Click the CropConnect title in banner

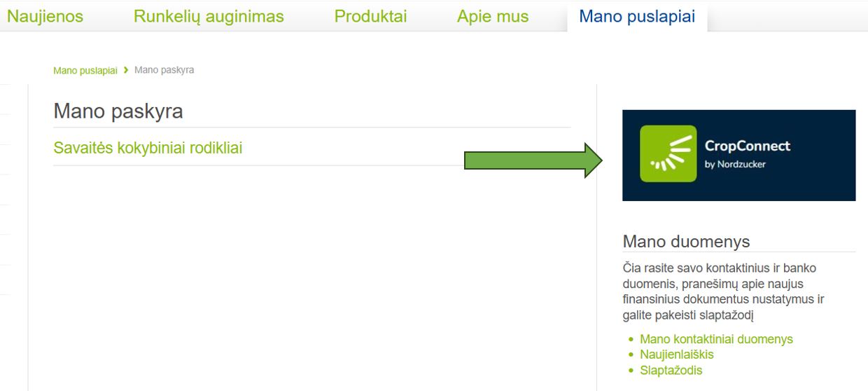748,146
